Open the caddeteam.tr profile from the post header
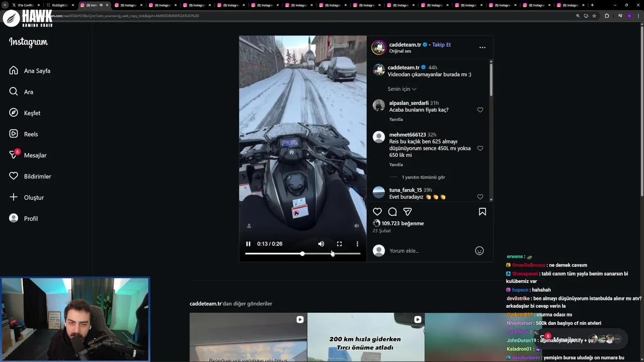 coord(405,45)
